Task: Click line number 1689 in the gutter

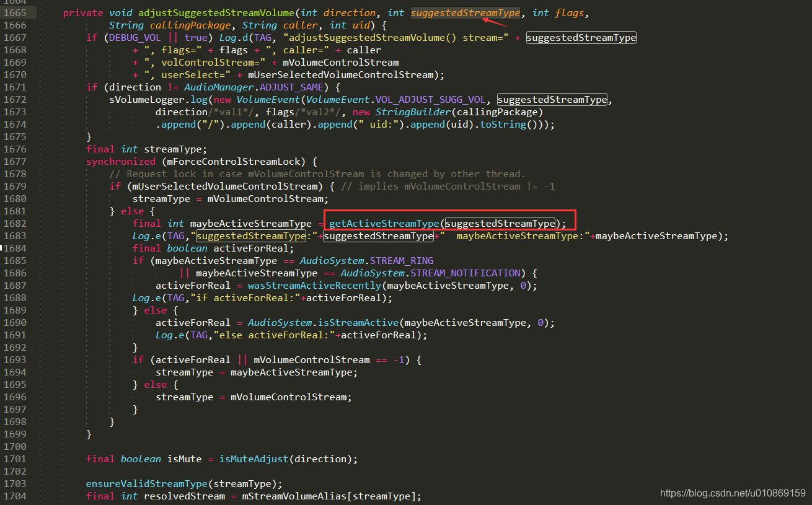Action: click(x=14, y=310)
